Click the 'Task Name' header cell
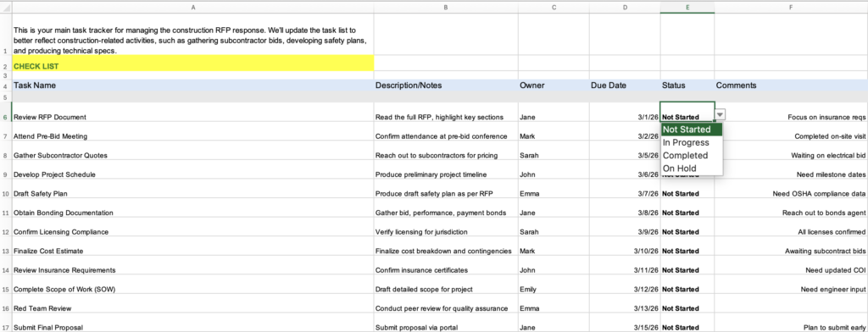Viewport: 868px width, 332px height. coord(192,86)
